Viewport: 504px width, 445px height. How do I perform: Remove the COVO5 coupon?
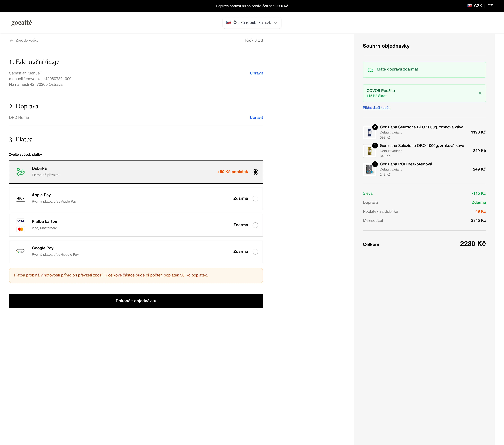point(480,93)
